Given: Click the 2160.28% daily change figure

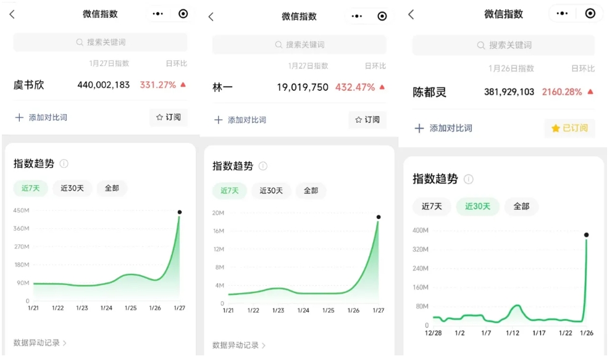Looking at the screenshot, I should pyautogui.click(x=561, y=92).
